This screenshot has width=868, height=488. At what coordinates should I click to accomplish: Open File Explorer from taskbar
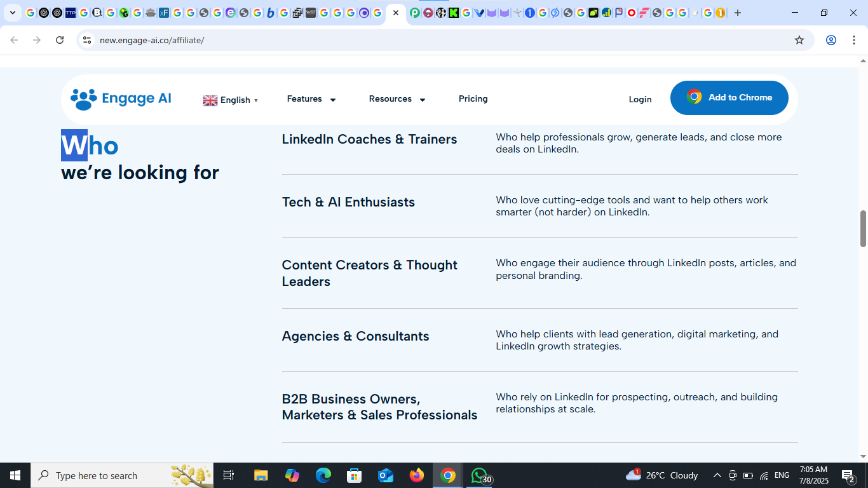261,475
